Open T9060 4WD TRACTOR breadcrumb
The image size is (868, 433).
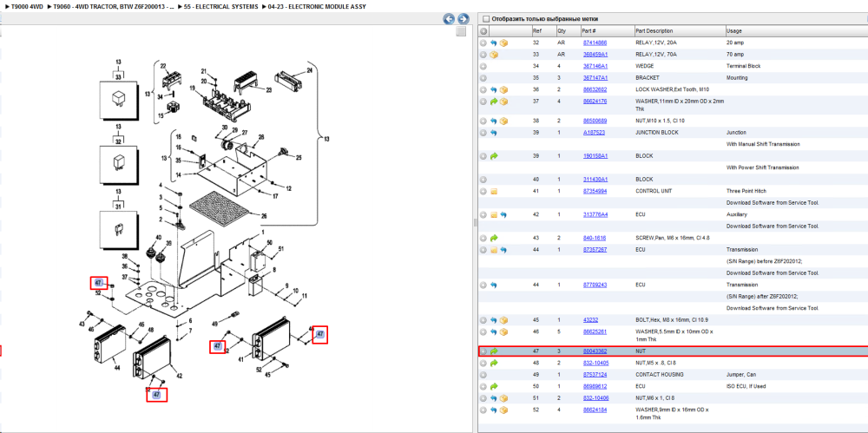114,6
